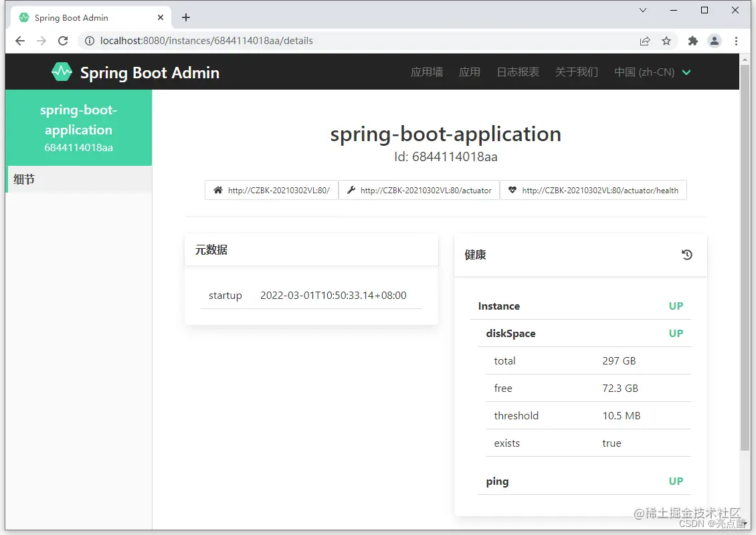Click the wrench icon for actuator URL
Viewport: 756px width, 535px height.
[x=351, y=190]
